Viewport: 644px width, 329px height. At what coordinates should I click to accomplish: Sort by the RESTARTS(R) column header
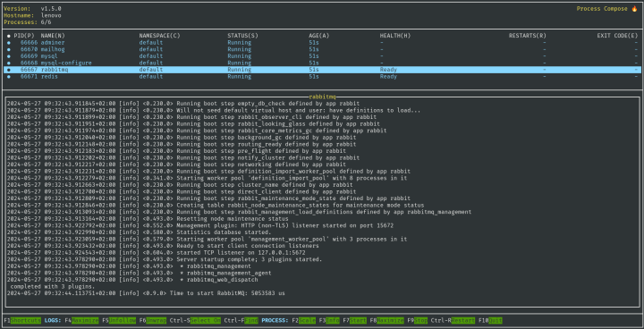point(528,36)
